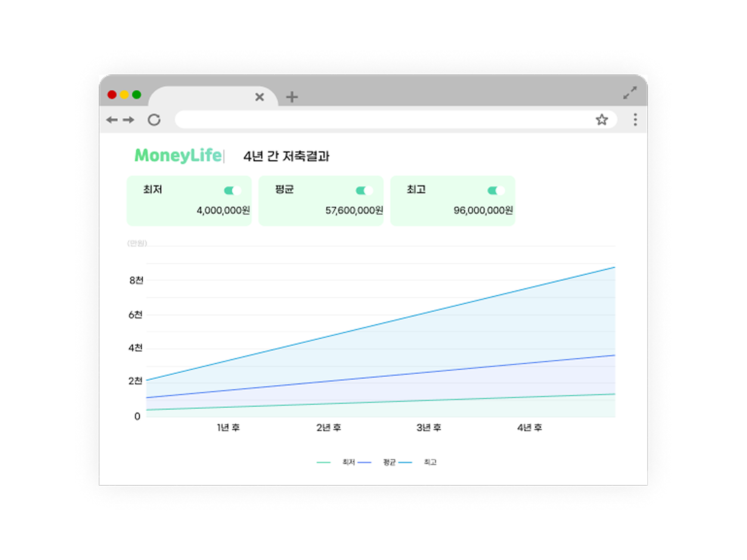Click the browser back arrow
This screenshot has height=560, width=747.
click(x=112, y=120)
